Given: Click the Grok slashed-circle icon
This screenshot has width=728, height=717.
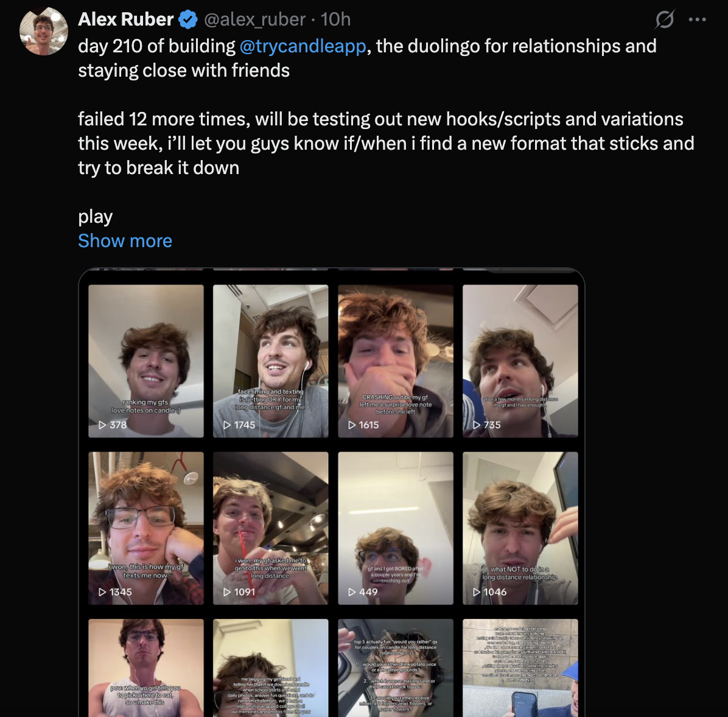Looking at the screenshot, I should [x=665, y=19].
